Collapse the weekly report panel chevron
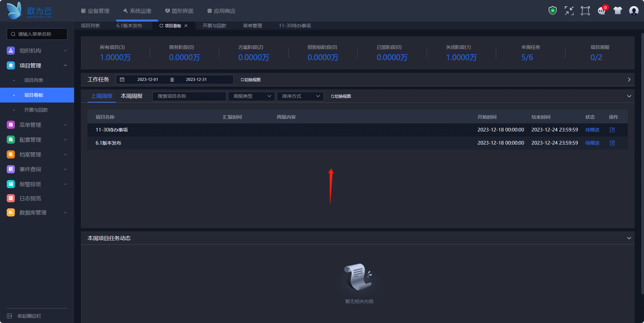The width and height of the screenshot is (644, 323). click(x=629, y=96)
